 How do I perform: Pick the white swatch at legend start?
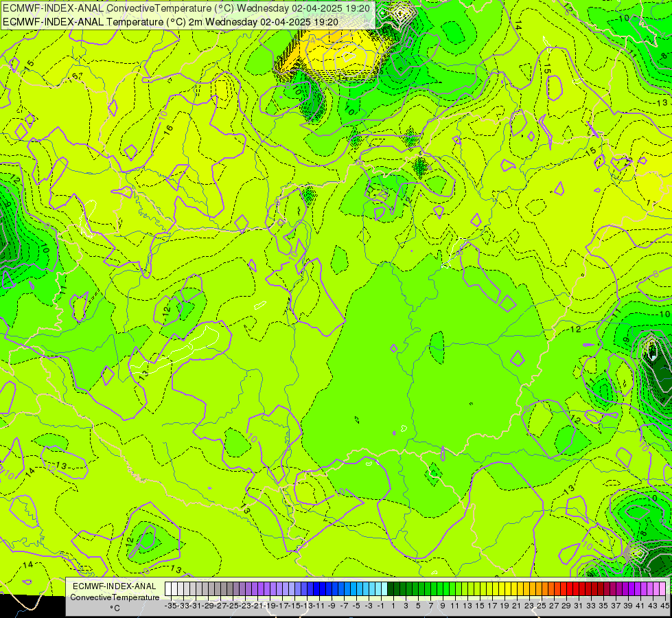tap(168, 588)
